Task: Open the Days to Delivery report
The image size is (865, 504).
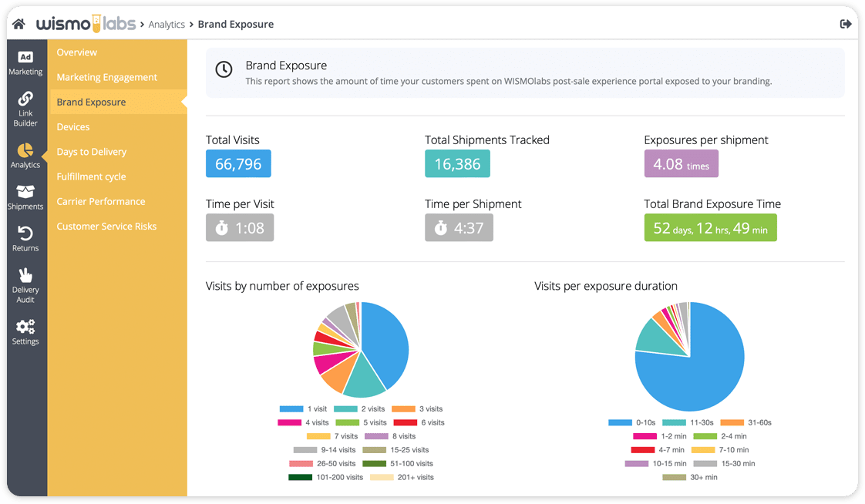Action: click(92, 152)
